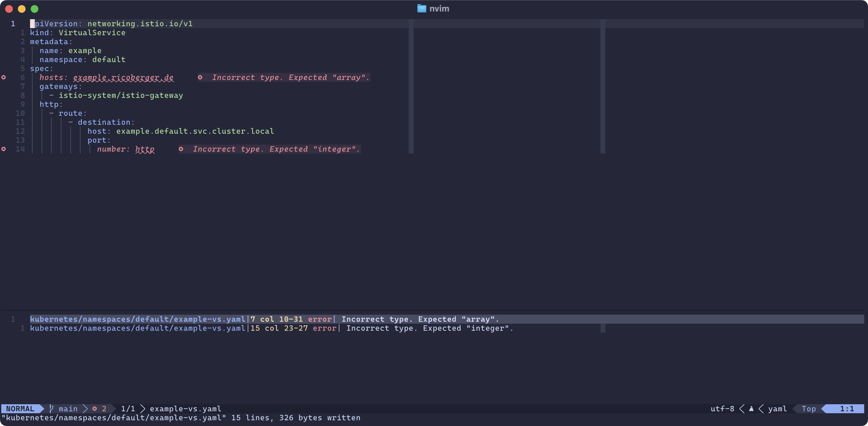The width and height of the screenshot is (868, 426).
Task: Click the folder icon beside the nvim title
Action: (x=422, y=8)
